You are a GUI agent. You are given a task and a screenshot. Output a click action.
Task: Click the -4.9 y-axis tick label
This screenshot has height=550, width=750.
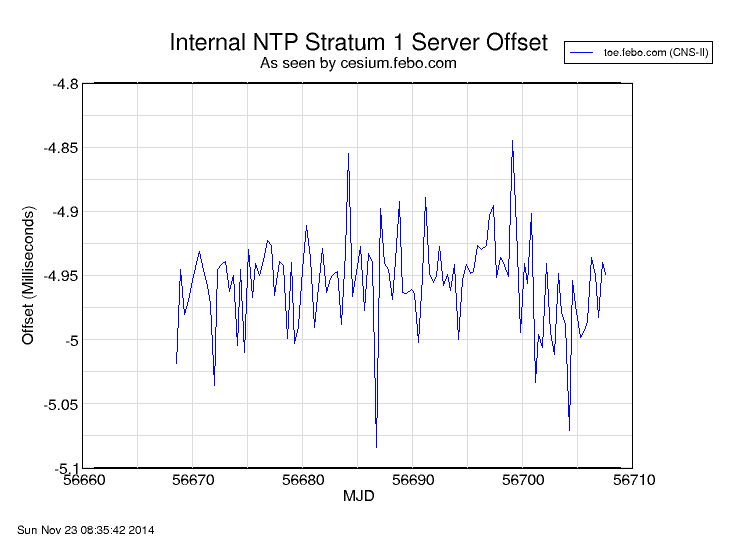pyautogui.click(x=65, y=212)
